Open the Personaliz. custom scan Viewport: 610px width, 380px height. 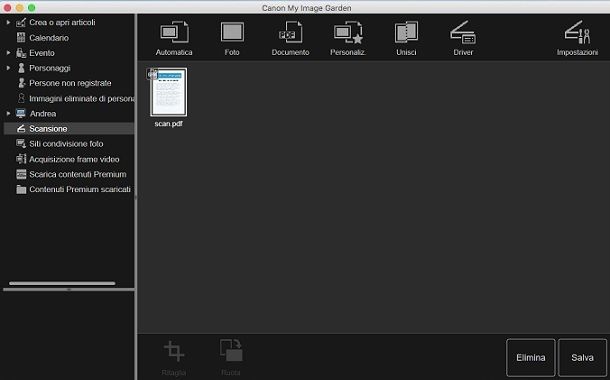point(347,38)
